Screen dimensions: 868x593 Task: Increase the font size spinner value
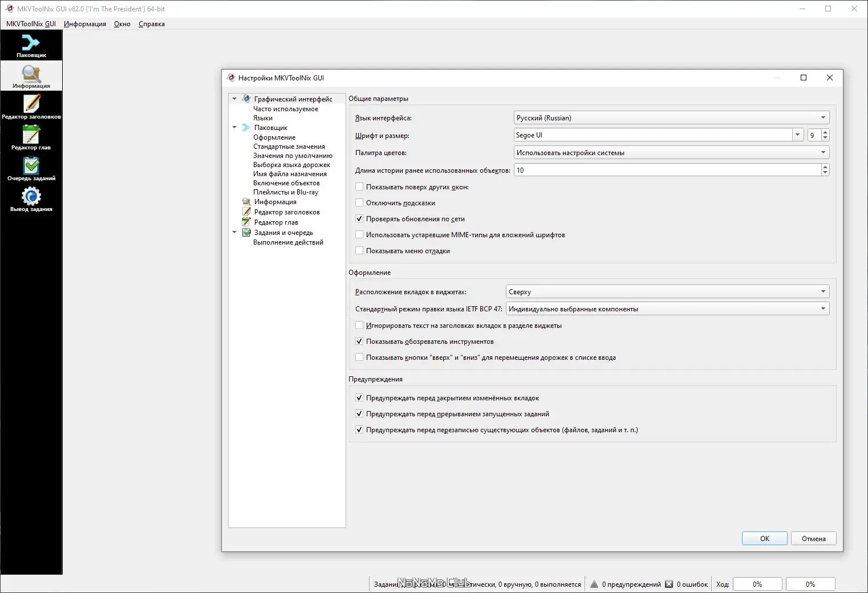click(x=825, y=132)
